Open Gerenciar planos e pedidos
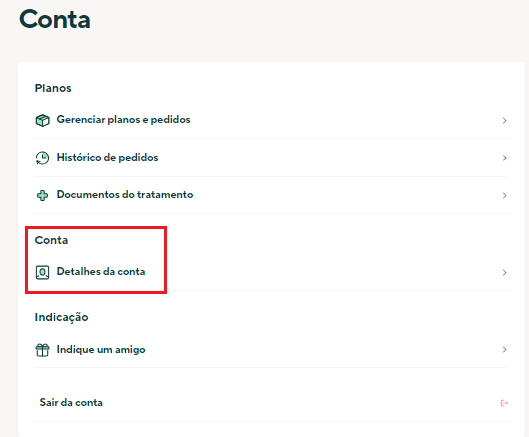Image resolution: width=529 pixels, height=437 pixels. pos(271,120)
